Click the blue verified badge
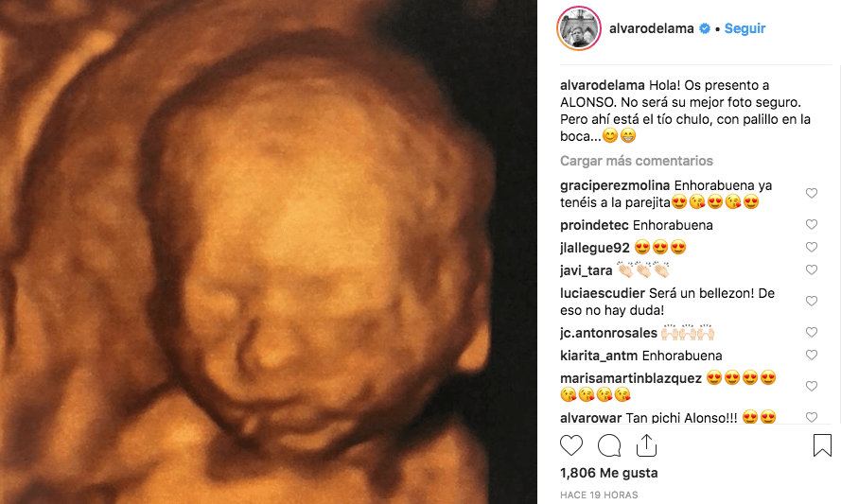Screen dimensions: 841x504 [705, 28]
